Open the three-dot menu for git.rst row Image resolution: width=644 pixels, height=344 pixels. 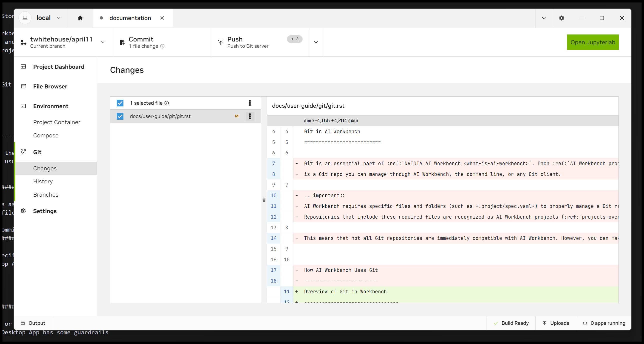250,116
